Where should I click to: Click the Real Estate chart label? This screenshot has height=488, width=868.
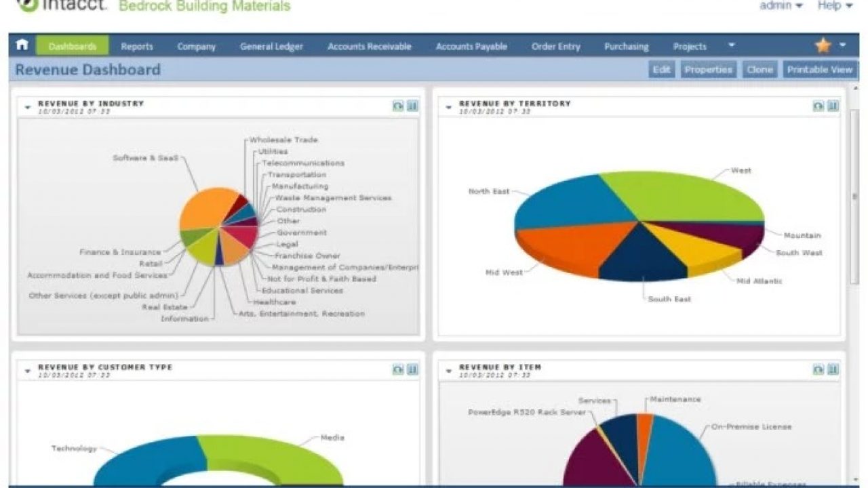pos(165,307)
